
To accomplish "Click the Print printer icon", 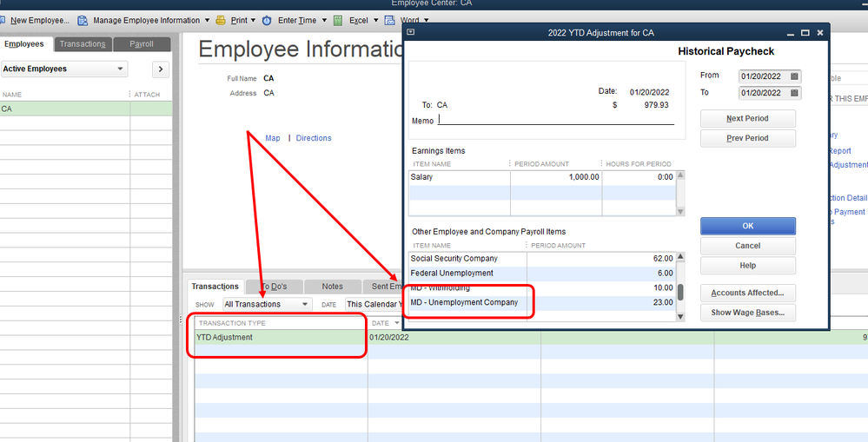I will click(221, 20).
